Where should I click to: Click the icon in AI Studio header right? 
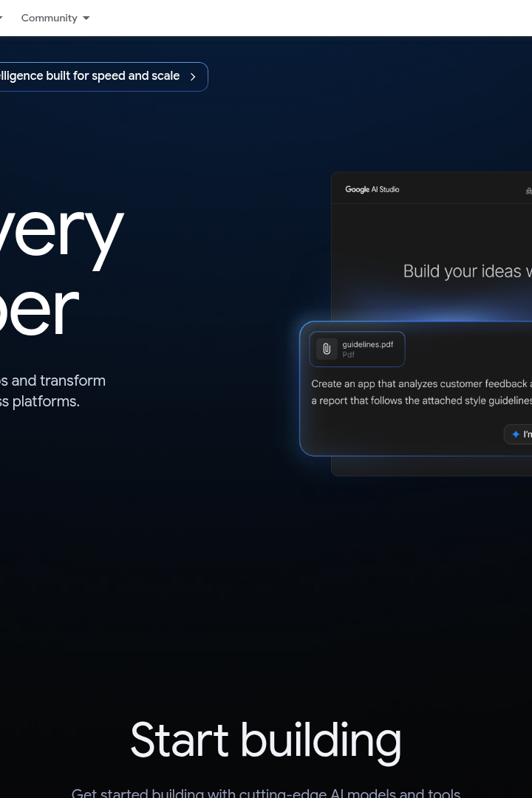pyautogui.click(x=529, y=191)
